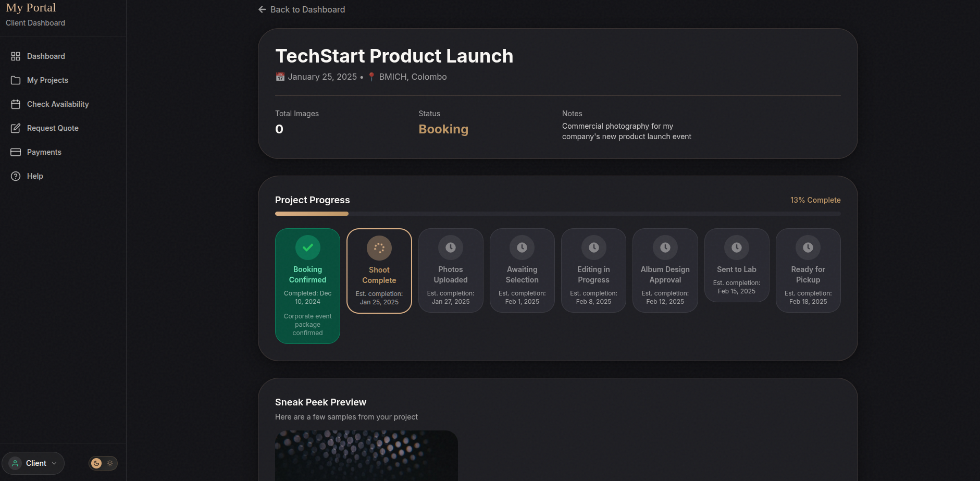Image resolution: width=980 pixels, height=481 pixels.
Task: Switch to light mode via the sun icon
Action: tap(110, 463)
